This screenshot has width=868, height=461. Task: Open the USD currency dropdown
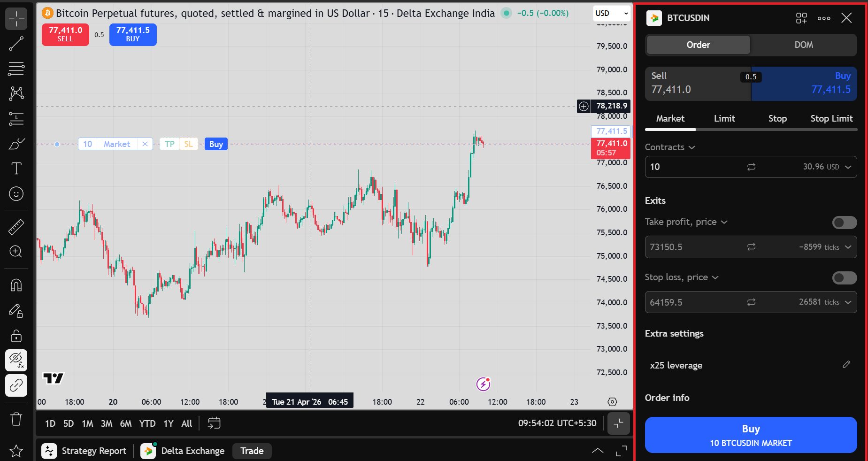[x=612, y=13]
